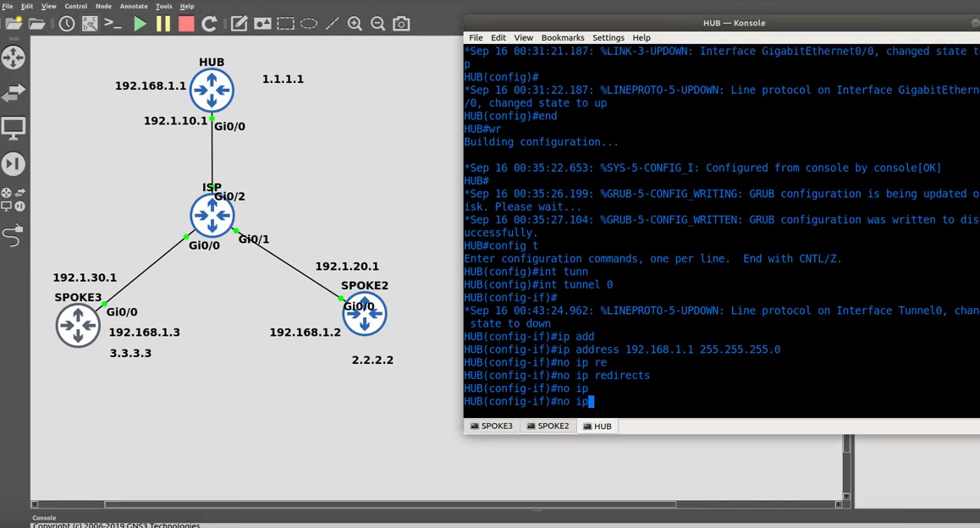Open the Bookmarks menu in Konsole

tap(562, 37)
